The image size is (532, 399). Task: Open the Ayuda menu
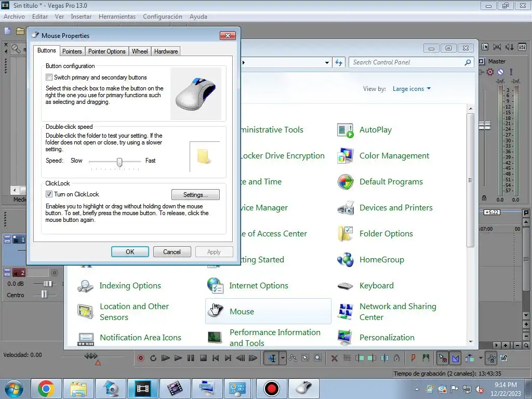pos(198,17)
